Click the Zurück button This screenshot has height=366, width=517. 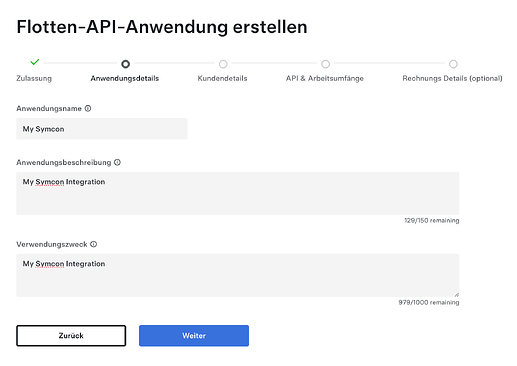[71, 336]
